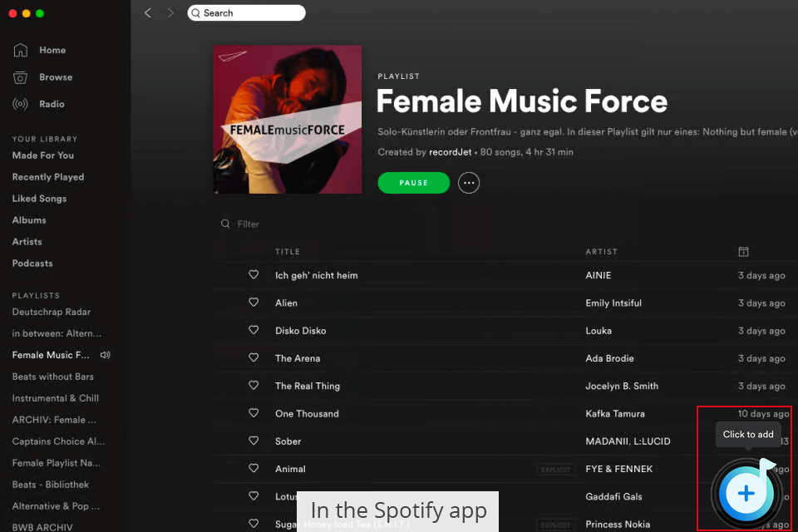The width and height of the screenshot is (798, 532).
Task: Open the artist Emily Intsiful
Action: (613, 303)
